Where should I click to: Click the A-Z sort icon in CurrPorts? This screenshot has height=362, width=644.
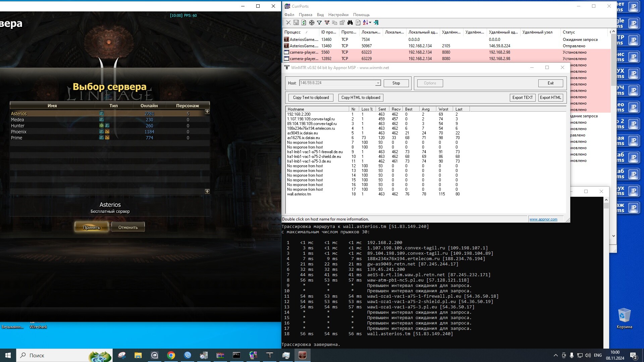point(365,22)
